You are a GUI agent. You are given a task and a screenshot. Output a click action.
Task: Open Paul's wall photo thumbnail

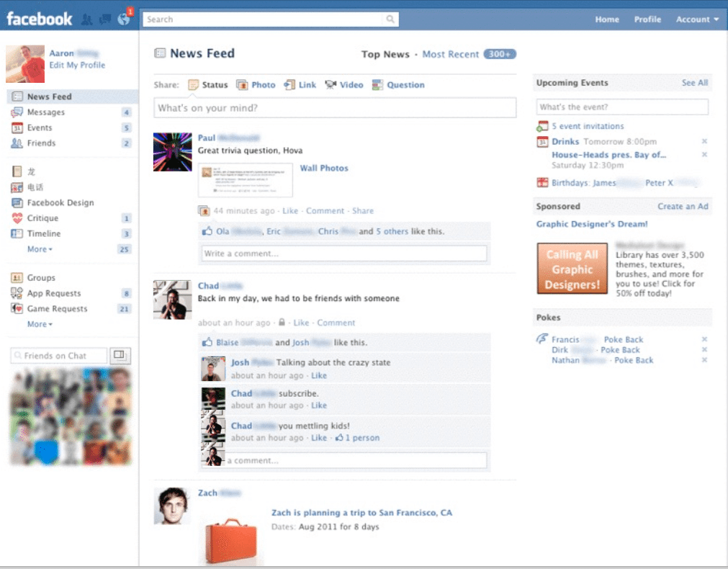[x=245, y=180]
